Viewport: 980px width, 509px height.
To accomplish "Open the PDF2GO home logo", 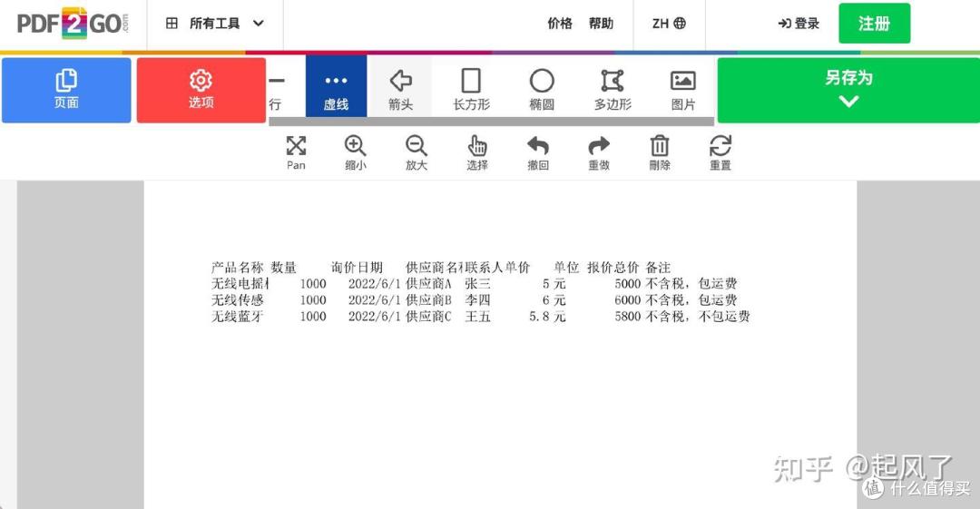I will 73,24.
